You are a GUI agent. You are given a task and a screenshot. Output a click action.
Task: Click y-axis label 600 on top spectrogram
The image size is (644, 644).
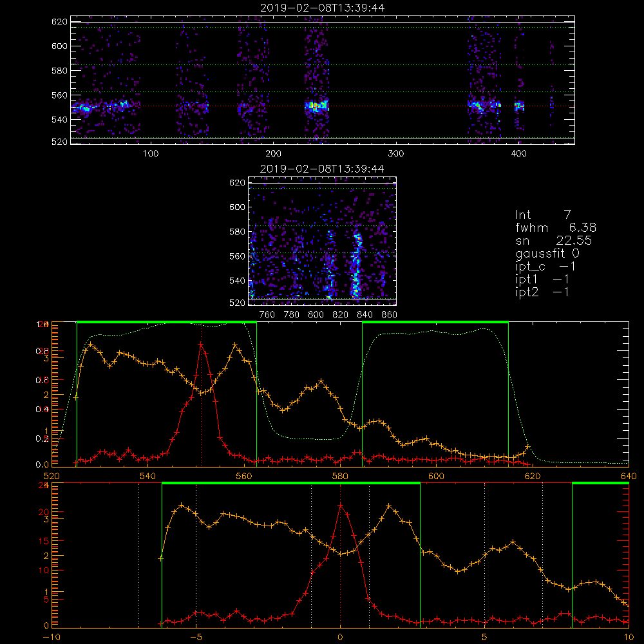coord(59,46)
